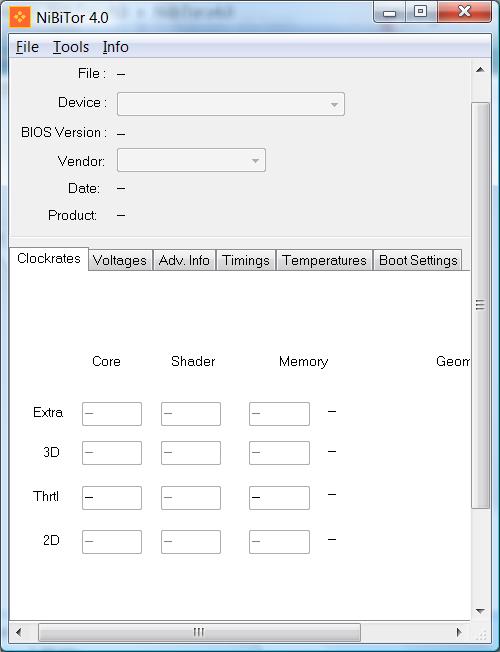Click the vertical scrollbar up arrow

pos(480,69)
